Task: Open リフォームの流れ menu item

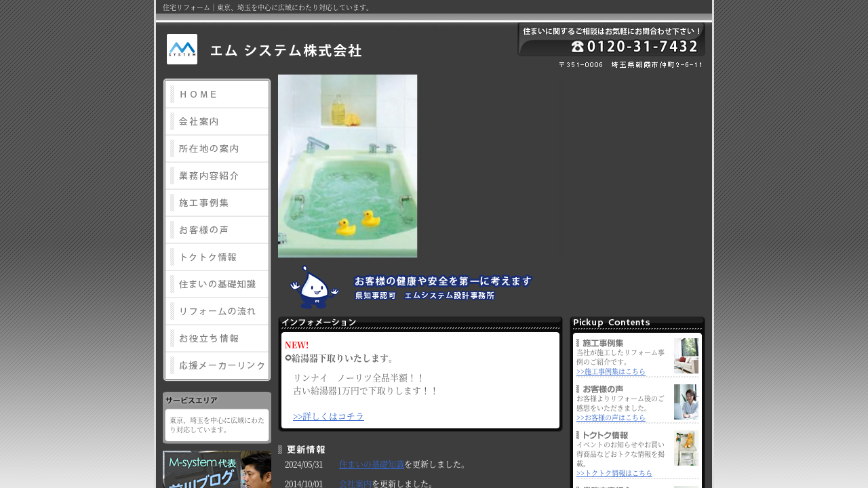Action: tap(217, 311)
